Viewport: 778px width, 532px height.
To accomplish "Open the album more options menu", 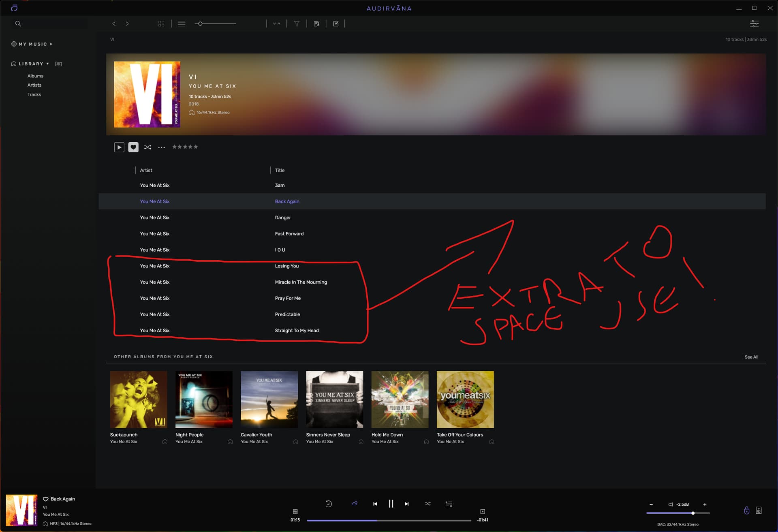I will coord(162,147).
